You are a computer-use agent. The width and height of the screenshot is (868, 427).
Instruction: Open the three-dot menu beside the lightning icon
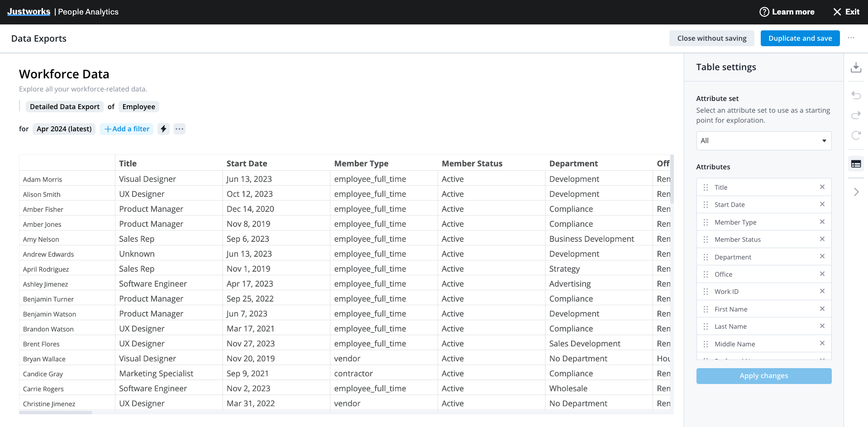click(x=179, y=129)
